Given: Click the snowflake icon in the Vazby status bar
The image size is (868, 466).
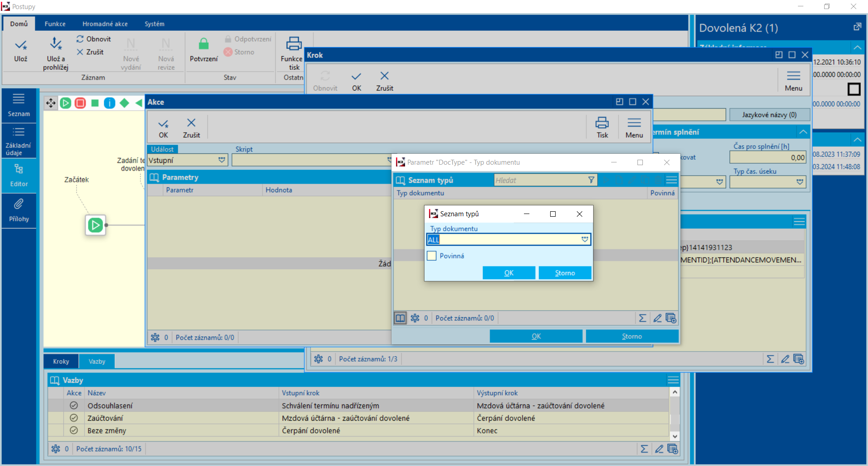Looking at the screenshot, I should [x=56, y=449].
